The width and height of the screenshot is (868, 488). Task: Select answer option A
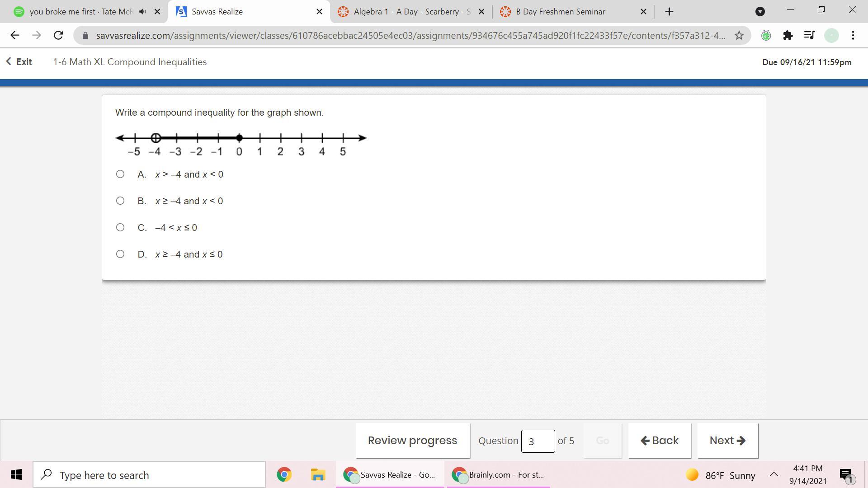click(x=120, y=174)
